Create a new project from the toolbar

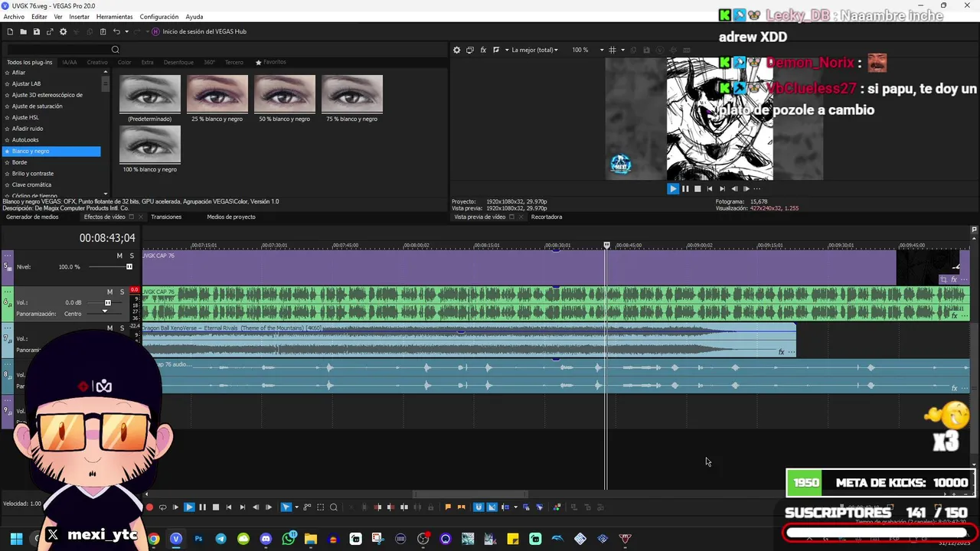[10, 31]
